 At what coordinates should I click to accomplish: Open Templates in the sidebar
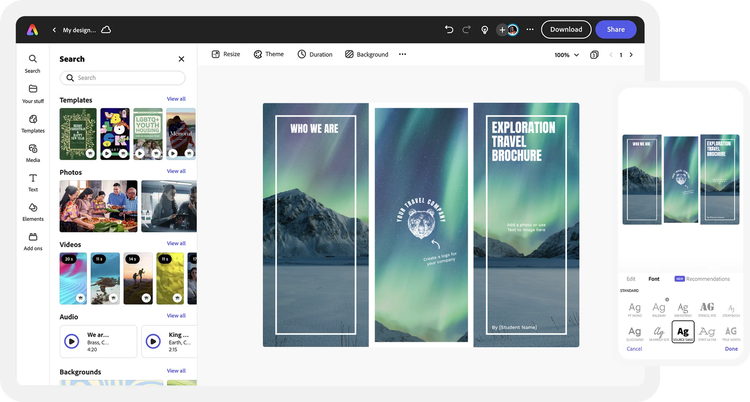click(33, 123)
